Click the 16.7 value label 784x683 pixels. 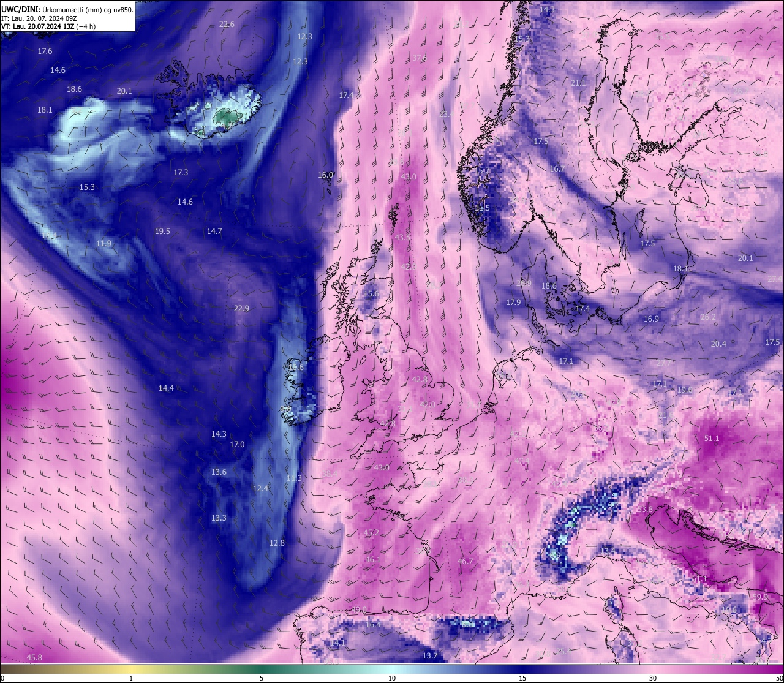coord(557,169)
